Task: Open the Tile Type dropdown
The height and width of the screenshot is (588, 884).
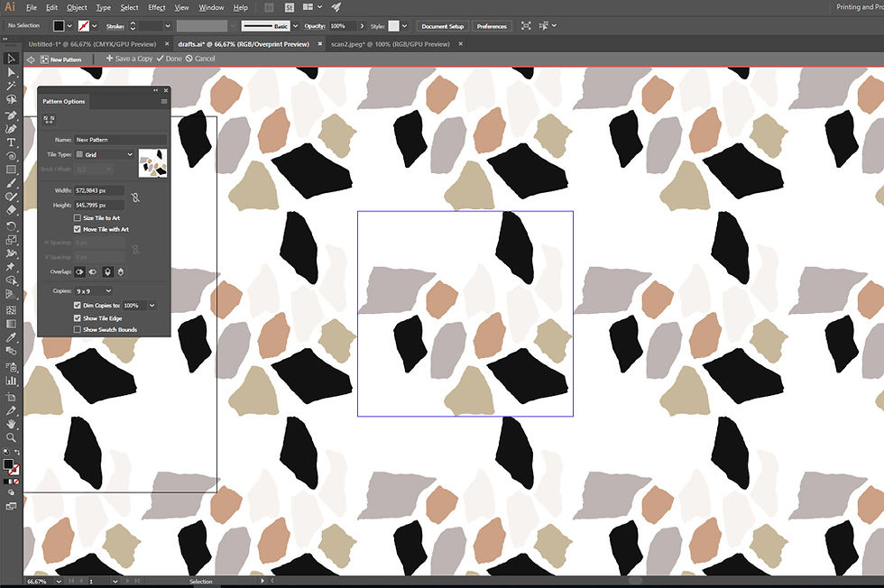Action: (x=105, y=155)
